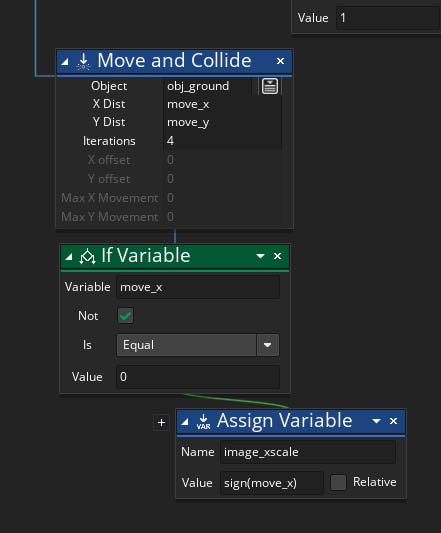Remove the Move and Collide action
Image resolution: width=441 pixels, height=533 pixels.
point(280,61)
